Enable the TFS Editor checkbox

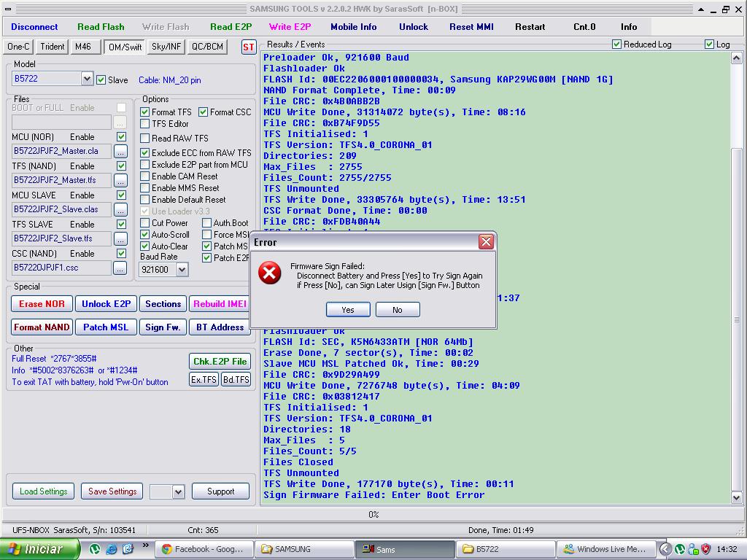tap(145, 124)
